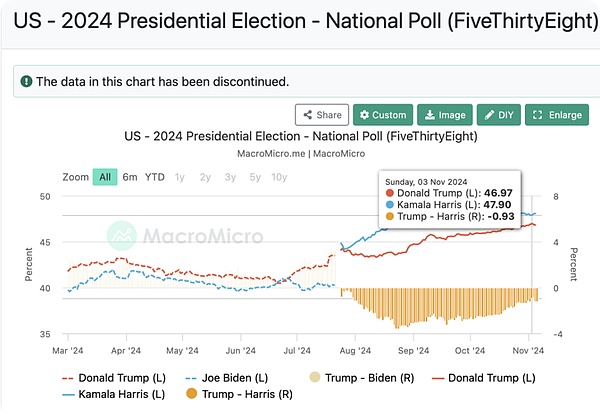
Task: Click the Share icon button
Action: click(322, 115)
